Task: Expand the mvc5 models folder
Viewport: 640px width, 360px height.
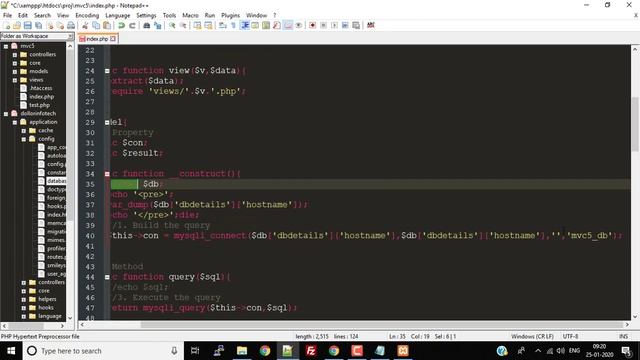Action: point(15,71)
